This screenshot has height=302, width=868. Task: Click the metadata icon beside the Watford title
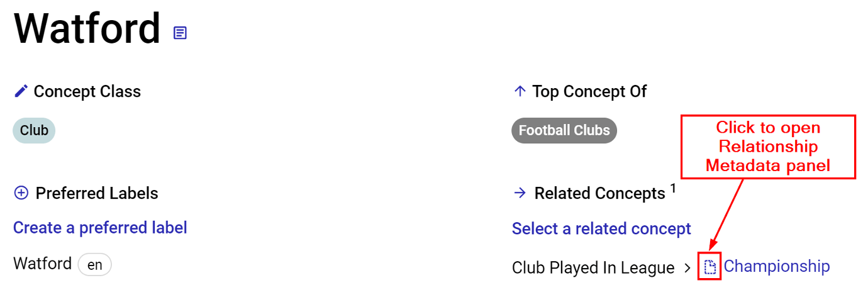180,33
